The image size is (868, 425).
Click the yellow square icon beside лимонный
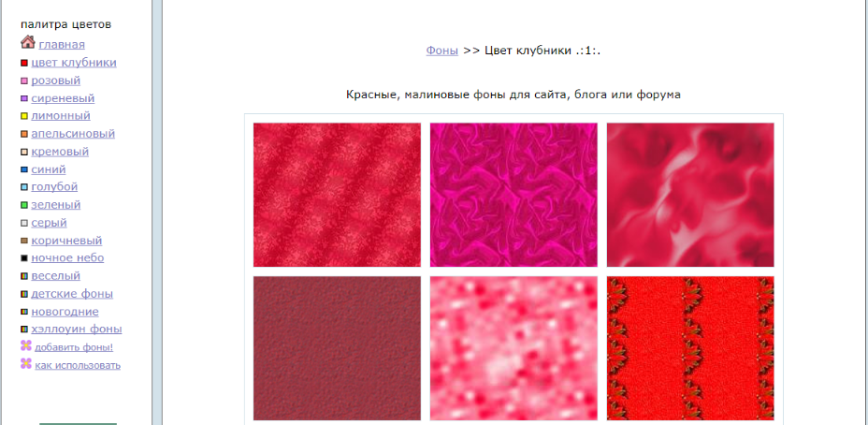click(24, 116)
